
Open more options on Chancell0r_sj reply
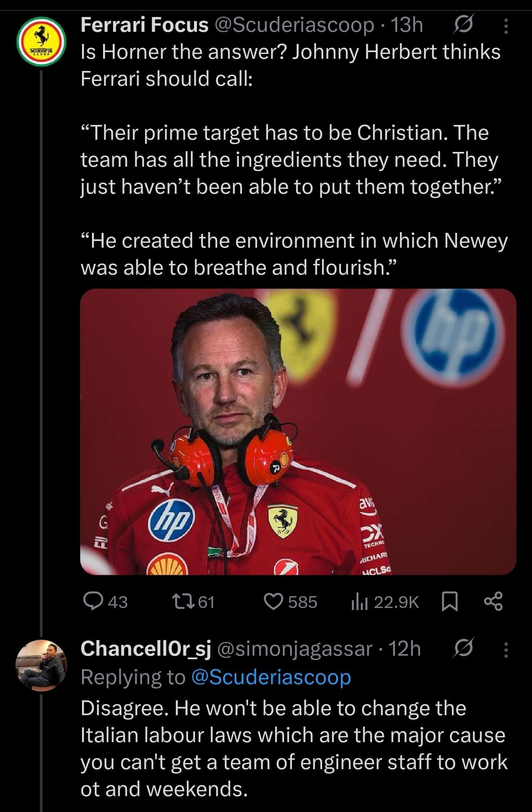tap(506, 649)
